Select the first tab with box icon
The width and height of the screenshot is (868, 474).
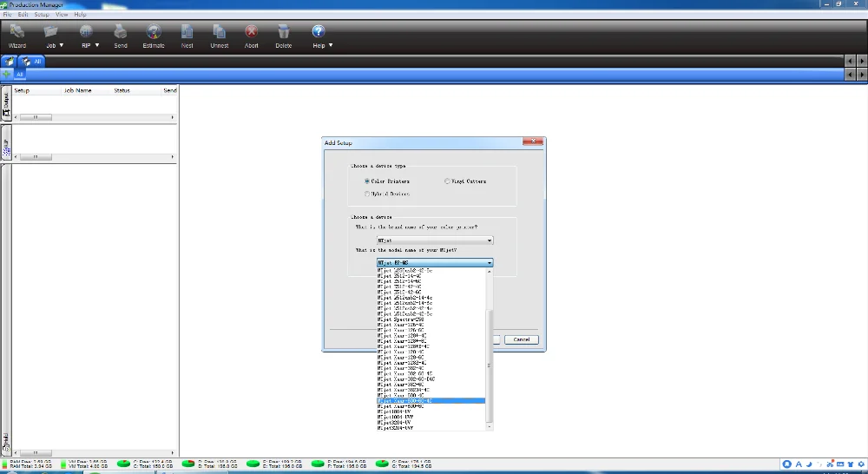point(10,62)
